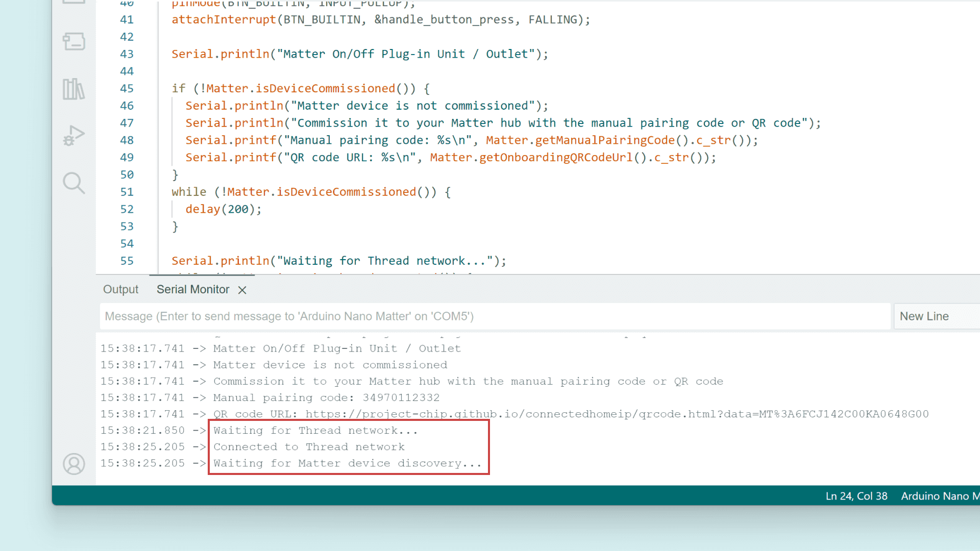This screenshot has height=551, width=980.
Task: Click line number 51 in gutter
Action: pyautogui.click(x=127, y=192)
